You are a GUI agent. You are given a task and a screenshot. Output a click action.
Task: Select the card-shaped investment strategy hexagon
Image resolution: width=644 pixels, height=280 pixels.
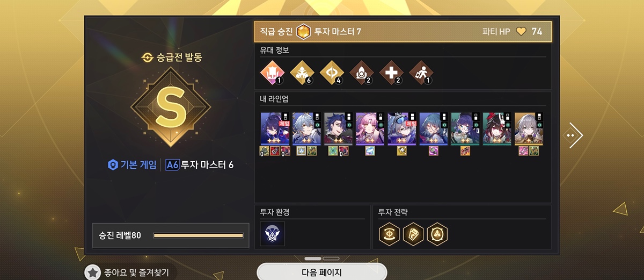click(x=413, y=234)
